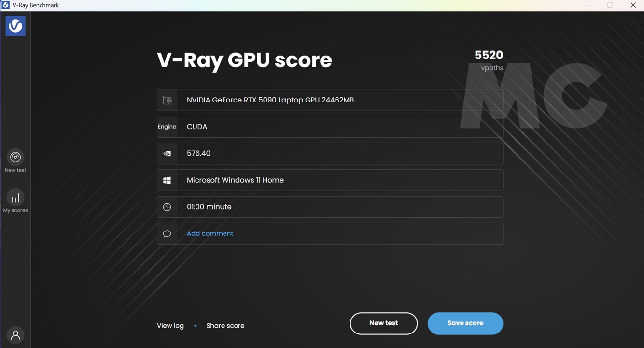Click the GPU chip icon beside the RTX 5090
This screenshot has width=644, height=348.
(167, 100)
